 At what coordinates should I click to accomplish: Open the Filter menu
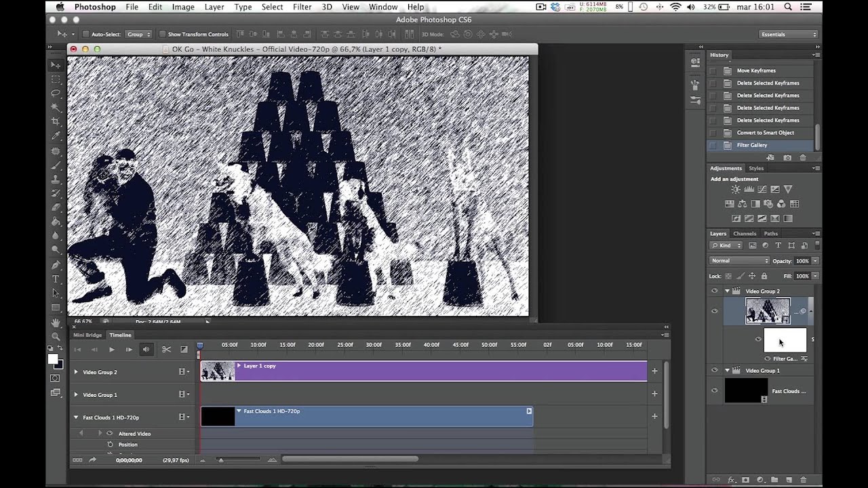point(302,7)
